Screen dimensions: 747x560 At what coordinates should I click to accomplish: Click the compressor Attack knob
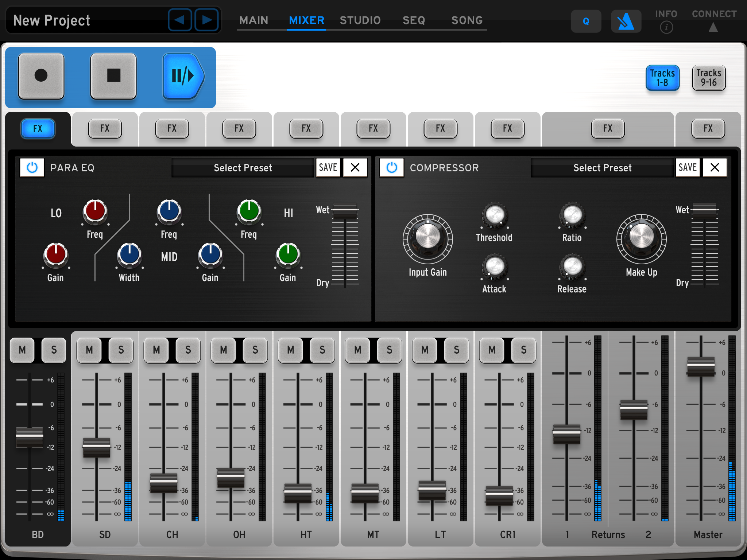click(x=495, y=267)
